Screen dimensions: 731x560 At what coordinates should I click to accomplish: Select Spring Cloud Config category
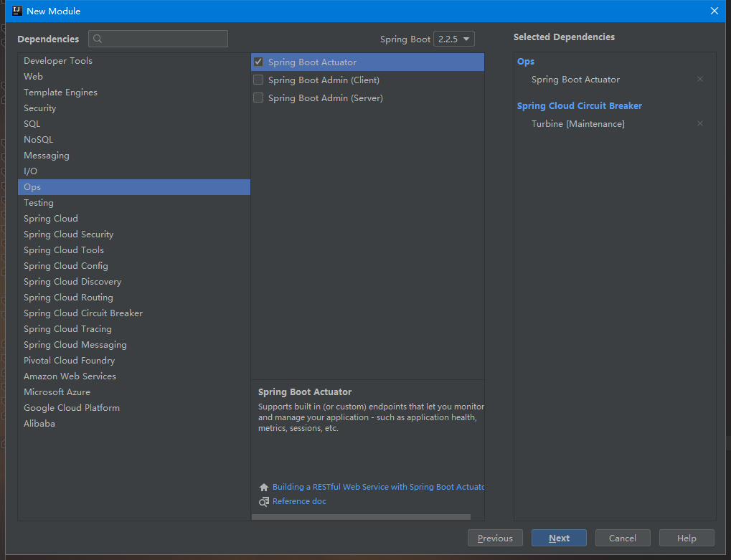pyautogui.click(x=134, y=266)
